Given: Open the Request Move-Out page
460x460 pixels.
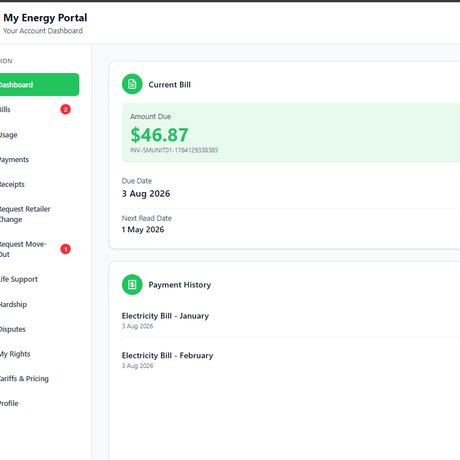Looking at the screenshot, I should point(39,249).
